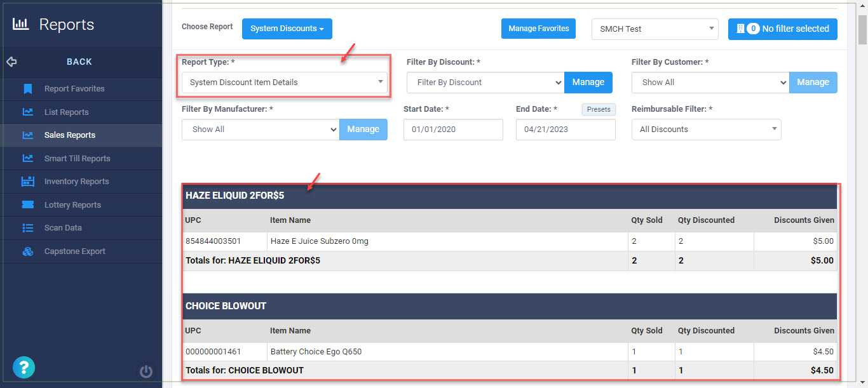
Task: Open Scan Data section
Action: click(81, 228)
